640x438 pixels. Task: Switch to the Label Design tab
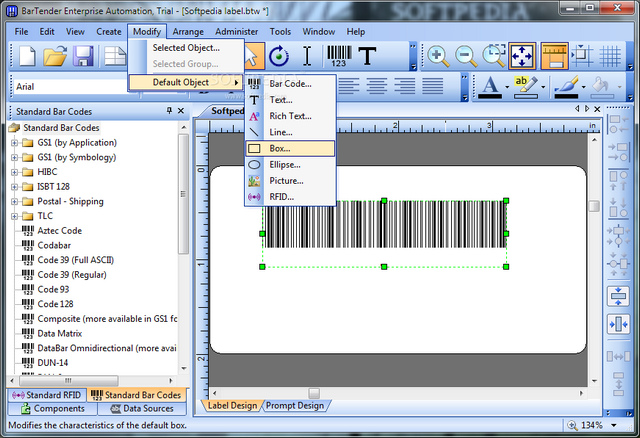pos(231,405)
